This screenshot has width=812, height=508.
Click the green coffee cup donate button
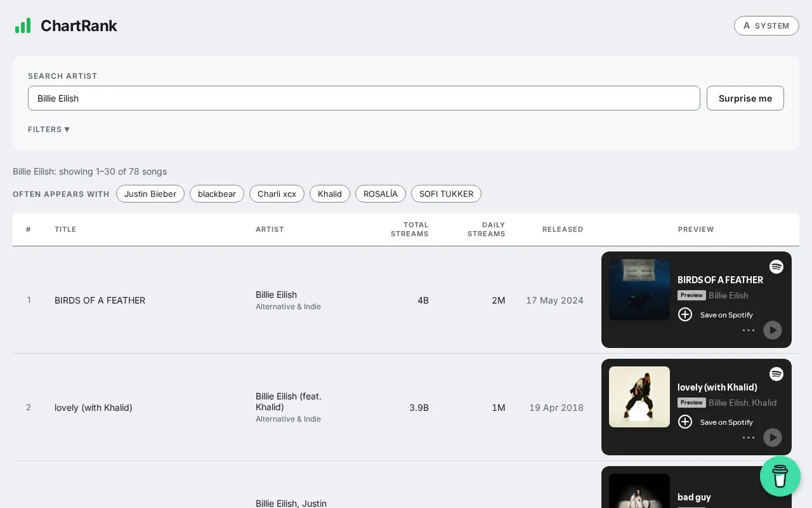(780, 476)
